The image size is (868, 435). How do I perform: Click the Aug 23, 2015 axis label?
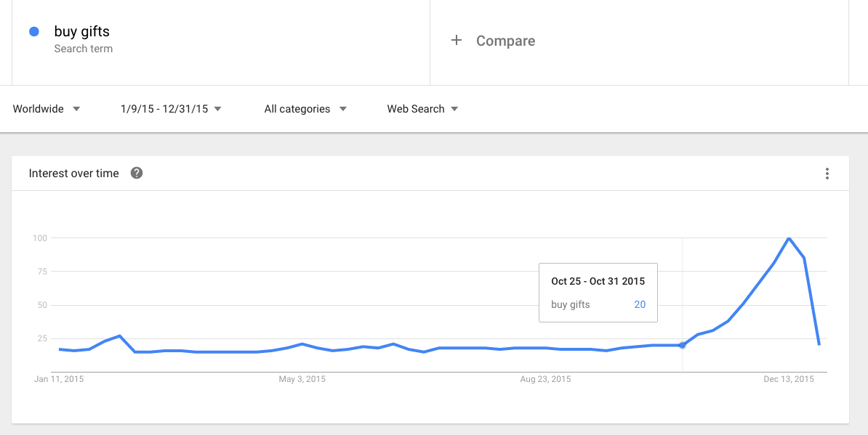point(546,379)
